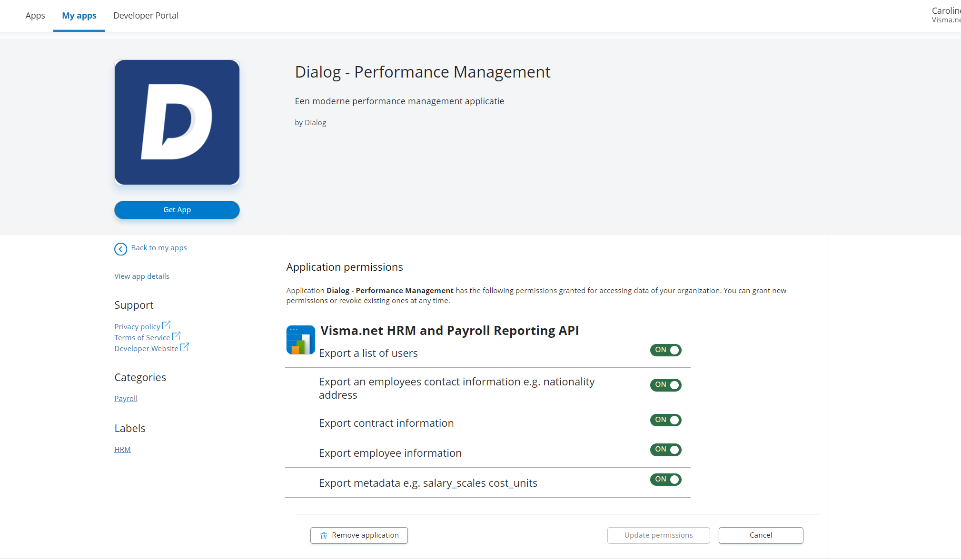Viewport: 961px width, 560px height.
Task: Click the Application permissions heading
Action: (x=344, y=267)
